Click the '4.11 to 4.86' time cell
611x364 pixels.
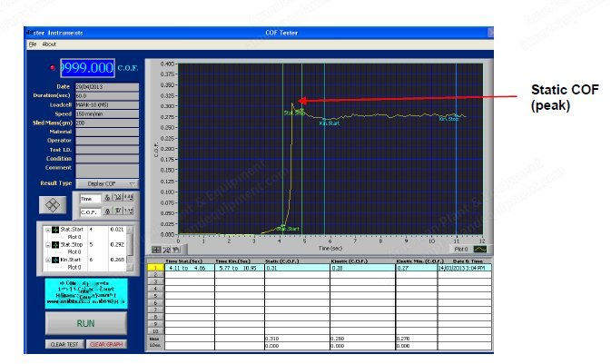click(x=190, y=268)
